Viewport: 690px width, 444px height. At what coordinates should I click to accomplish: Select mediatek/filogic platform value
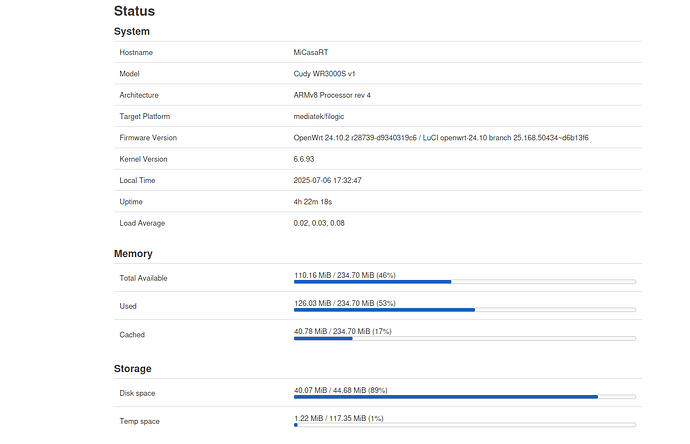(x=319, y=117)
